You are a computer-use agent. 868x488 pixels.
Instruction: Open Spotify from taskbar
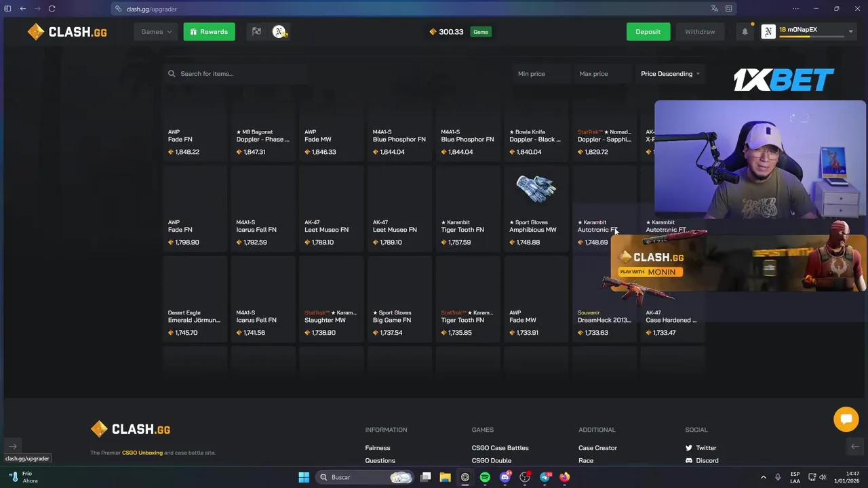(485, 477)
